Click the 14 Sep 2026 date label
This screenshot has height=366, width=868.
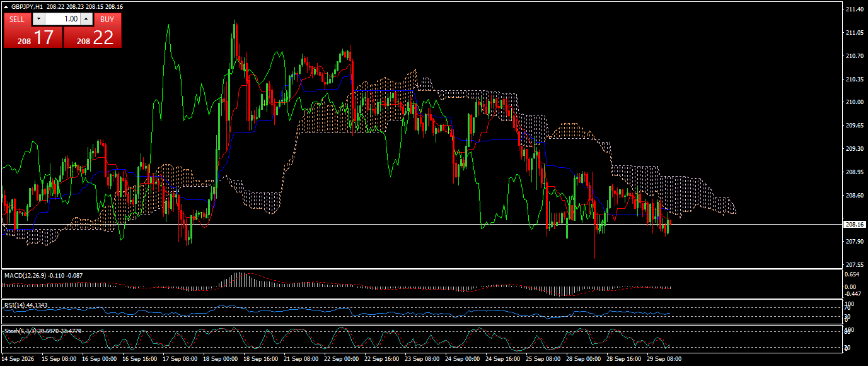coord(18,358)
